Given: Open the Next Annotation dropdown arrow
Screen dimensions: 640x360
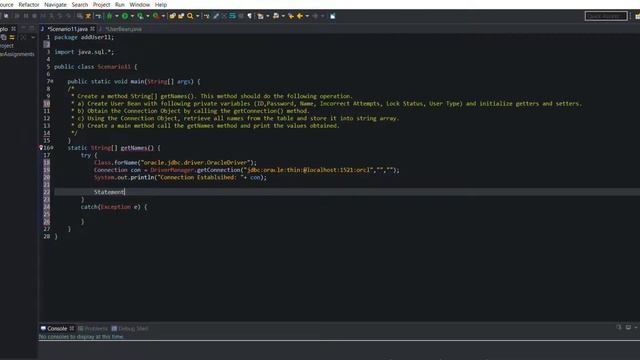Looking at the screenshot, I should pos(268,16).
